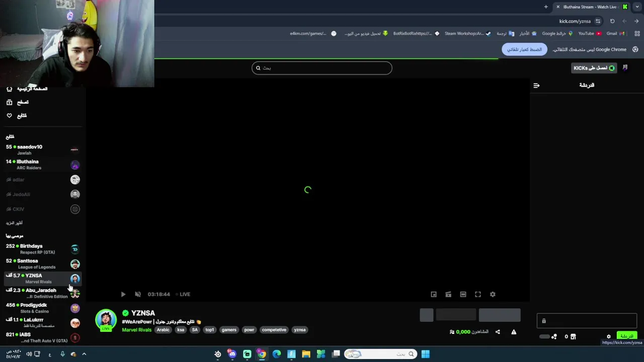Collapse the chat panel using the arrow icon
This screenshot has width=644, height=362.
click(x=536, y=85)
